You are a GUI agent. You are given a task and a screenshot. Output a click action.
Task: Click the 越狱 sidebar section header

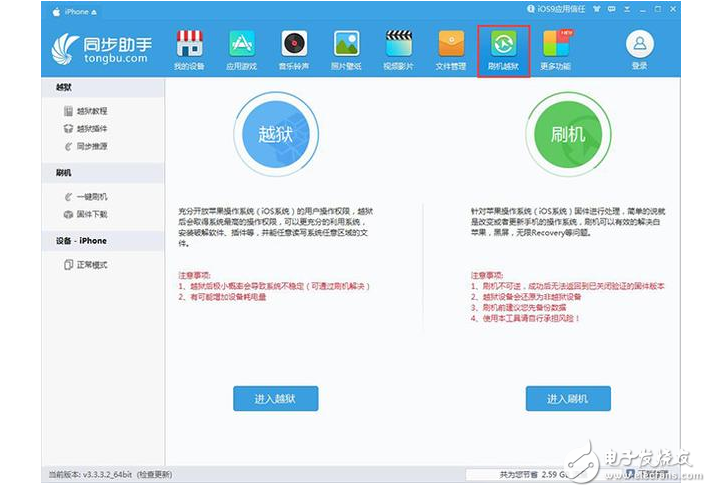coord(103,88)
